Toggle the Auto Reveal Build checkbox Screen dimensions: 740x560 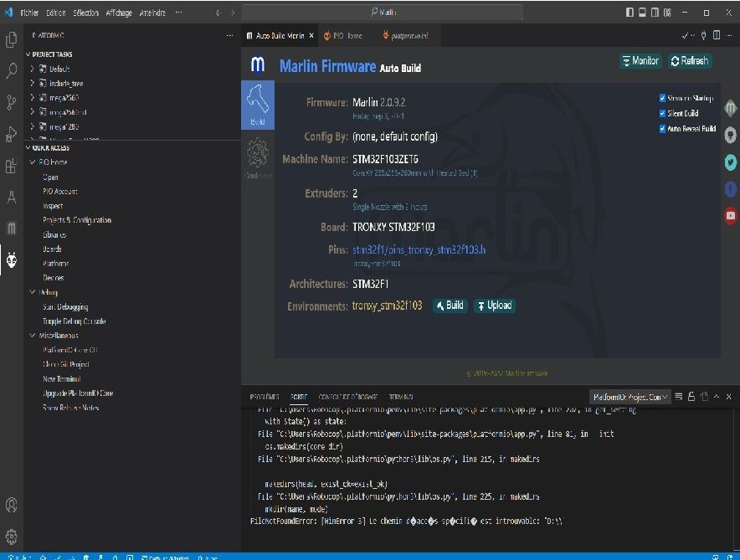(662, 129)
